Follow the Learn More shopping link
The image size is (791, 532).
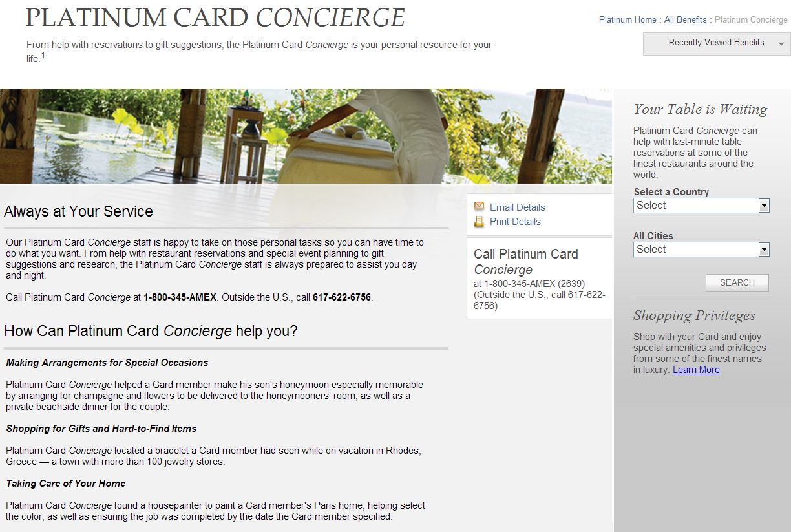(696, 370)
